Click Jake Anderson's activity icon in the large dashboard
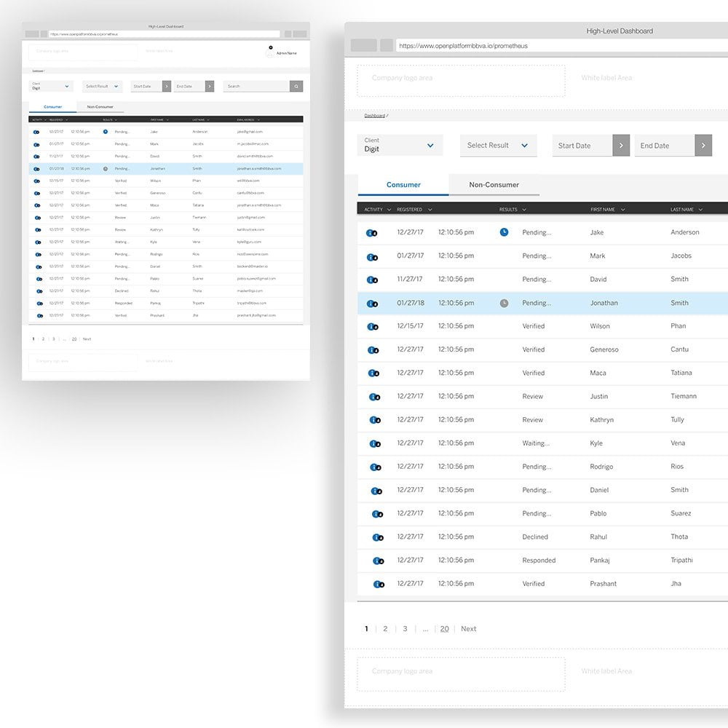The image size is (728, 728). (x=372, y=233)
